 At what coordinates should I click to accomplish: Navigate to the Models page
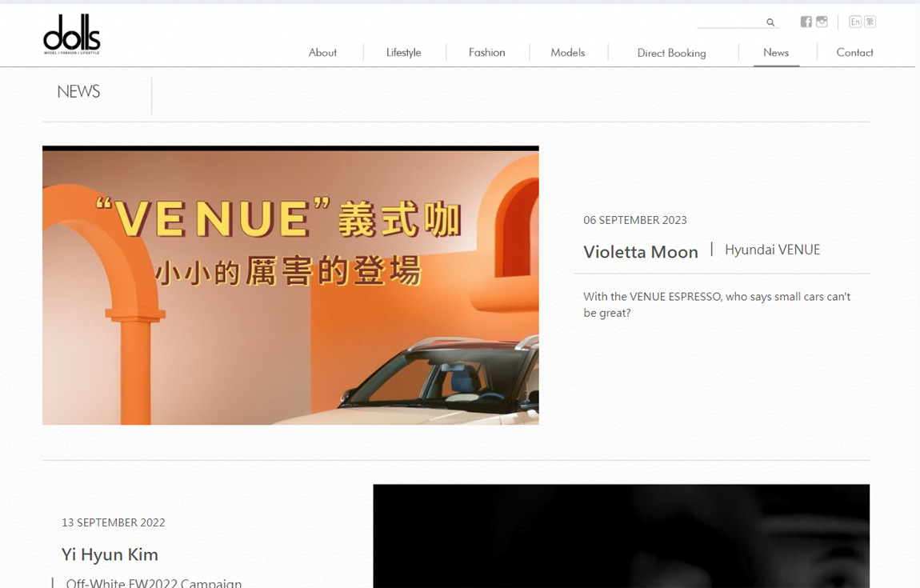(x=567, y=52)
